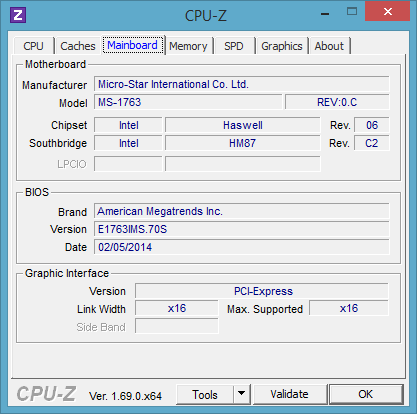This screenshot has width=417, height=414.
Task: Switch to the CPU tab
Action: click(33, 46)
